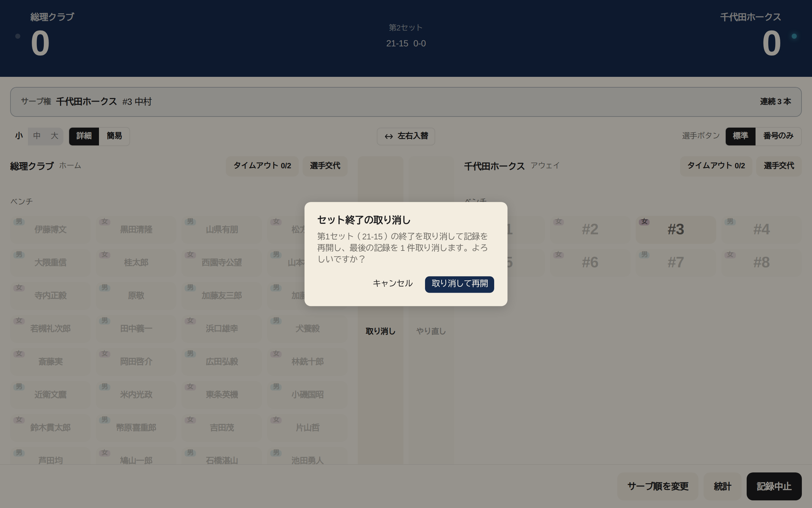Open サーブ順を変更
Screen dimensions: 812x508
[x=658, y=486]
